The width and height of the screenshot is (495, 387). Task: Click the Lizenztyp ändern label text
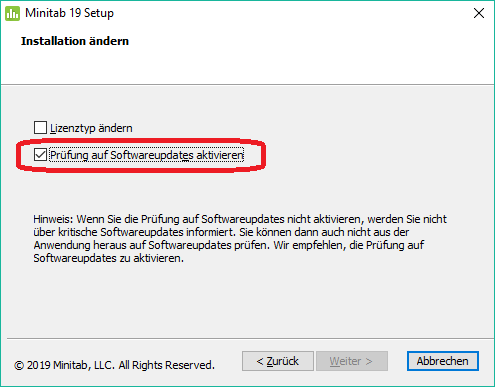[x=91, y=128]
